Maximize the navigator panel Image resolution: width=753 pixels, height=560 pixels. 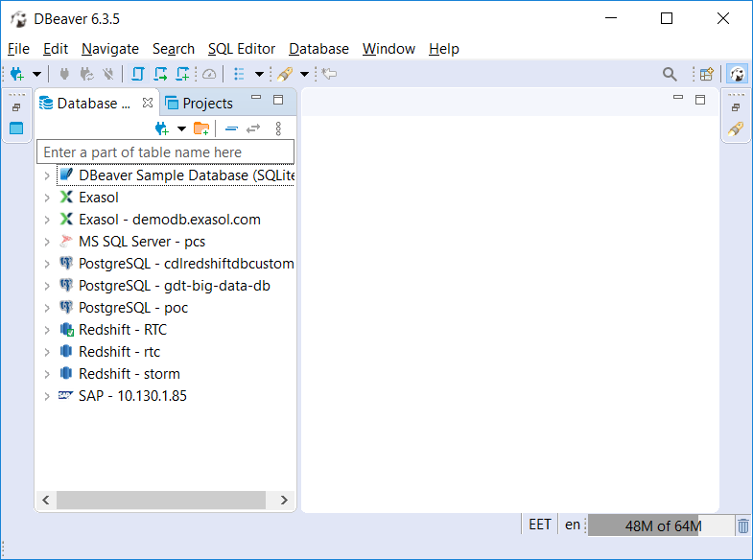[278, 100]
